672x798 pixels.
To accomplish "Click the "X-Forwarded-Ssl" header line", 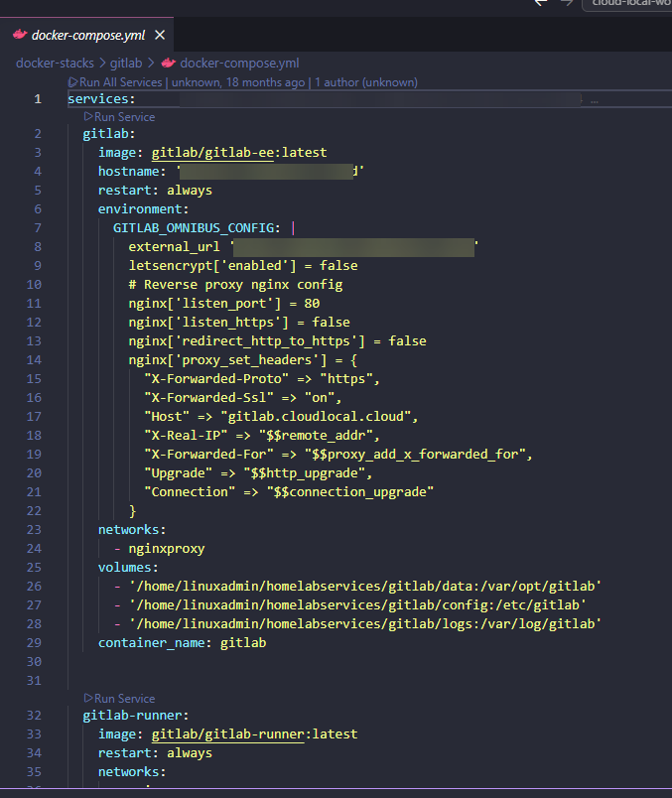I will point(243,397).
